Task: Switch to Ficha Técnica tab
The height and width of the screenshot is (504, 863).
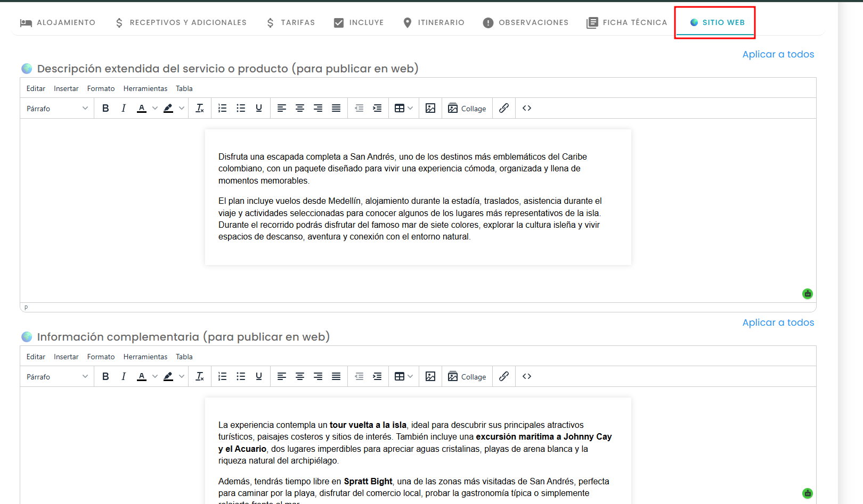Action: pos(626,22)
